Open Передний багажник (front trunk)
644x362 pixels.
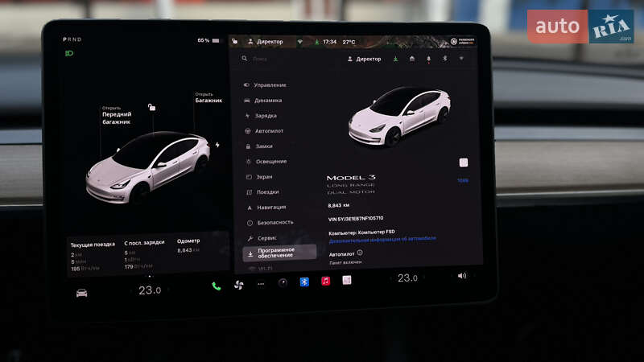(x=117, y=118)
